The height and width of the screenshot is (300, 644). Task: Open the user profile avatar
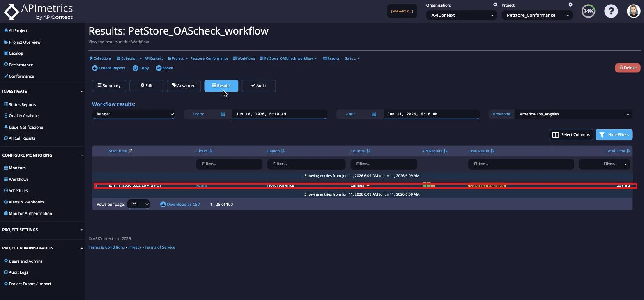click(x=634, y=11)
